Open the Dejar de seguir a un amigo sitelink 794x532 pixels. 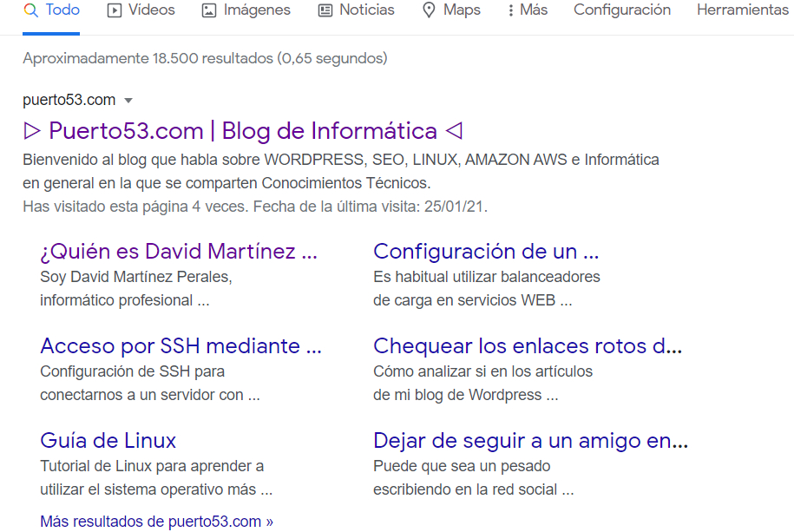(531, 441)
